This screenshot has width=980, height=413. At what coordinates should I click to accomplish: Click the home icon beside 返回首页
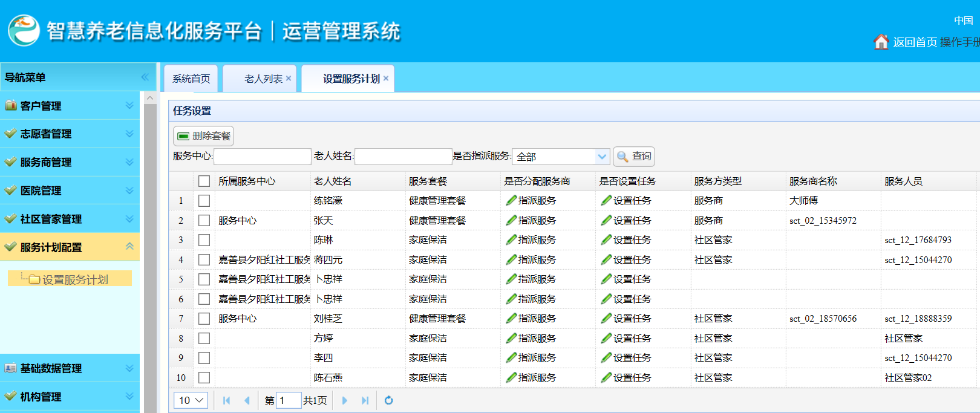881,42
